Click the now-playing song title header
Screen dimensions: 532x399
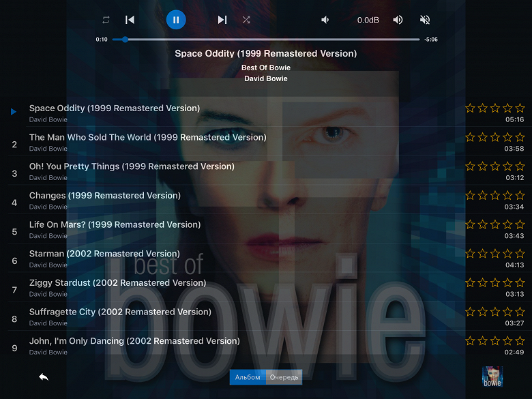(x=266, y=54)
